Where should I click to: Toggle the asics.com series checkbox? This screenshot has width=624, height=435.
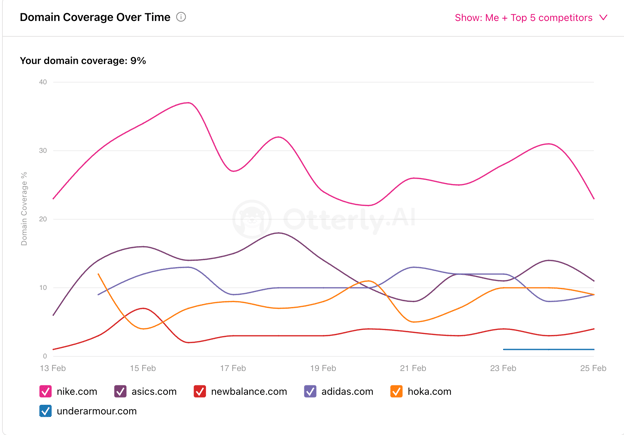click(x=120, y=392)
